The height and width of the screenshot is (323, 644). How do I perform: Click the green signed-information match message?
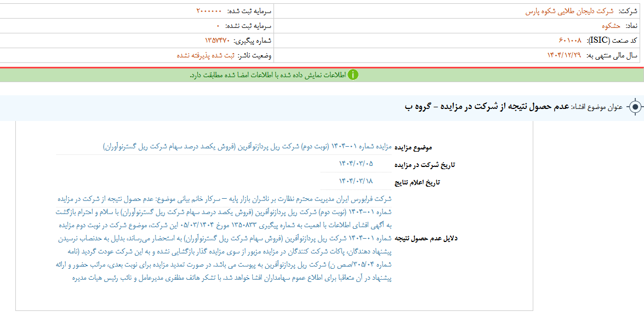click(x=268, y=75)
